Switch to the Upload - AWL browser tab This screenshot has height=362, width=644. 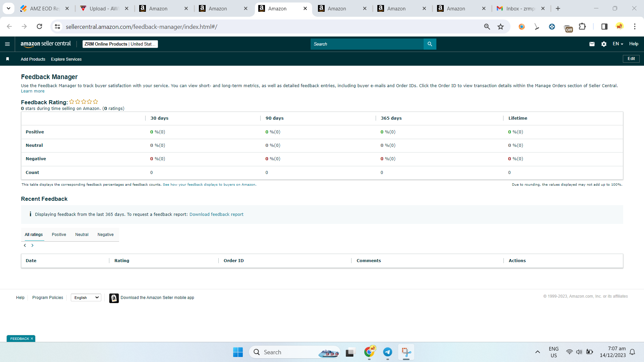pyautogui.click(x=104, y=8)
